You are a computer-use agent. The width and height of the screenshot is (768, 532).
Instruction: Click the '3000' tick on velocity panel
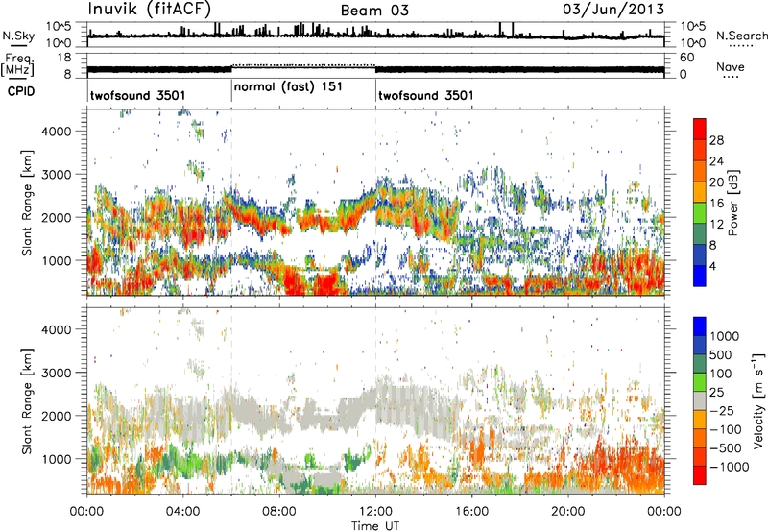[x=56, y=373]
